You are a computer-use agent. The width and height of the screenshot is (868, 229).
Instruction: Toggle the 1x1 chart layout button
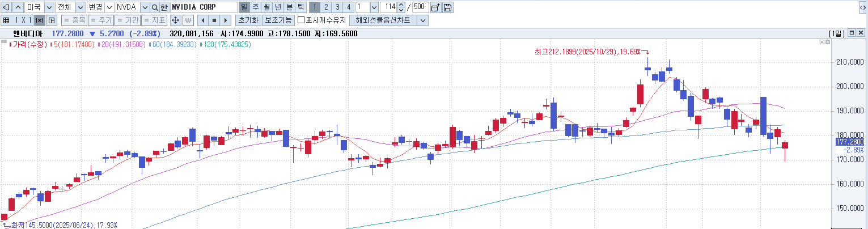(x=39, y=20)
